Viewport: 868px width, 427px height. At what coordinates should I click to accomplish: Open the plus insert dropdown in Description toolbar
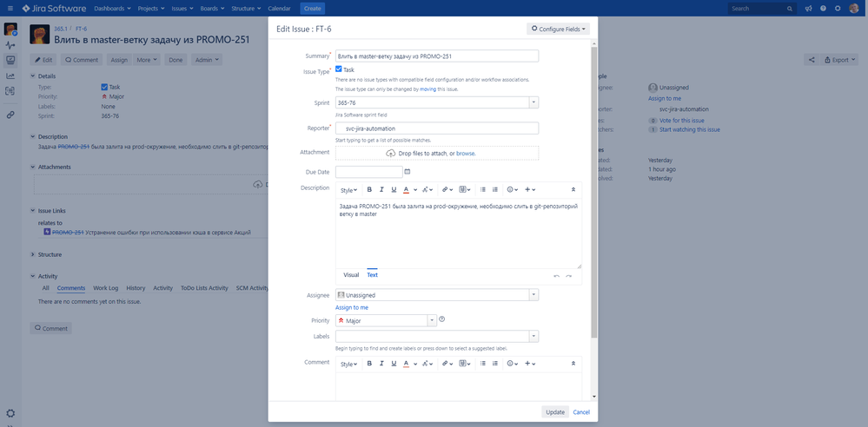coord(530,190)
